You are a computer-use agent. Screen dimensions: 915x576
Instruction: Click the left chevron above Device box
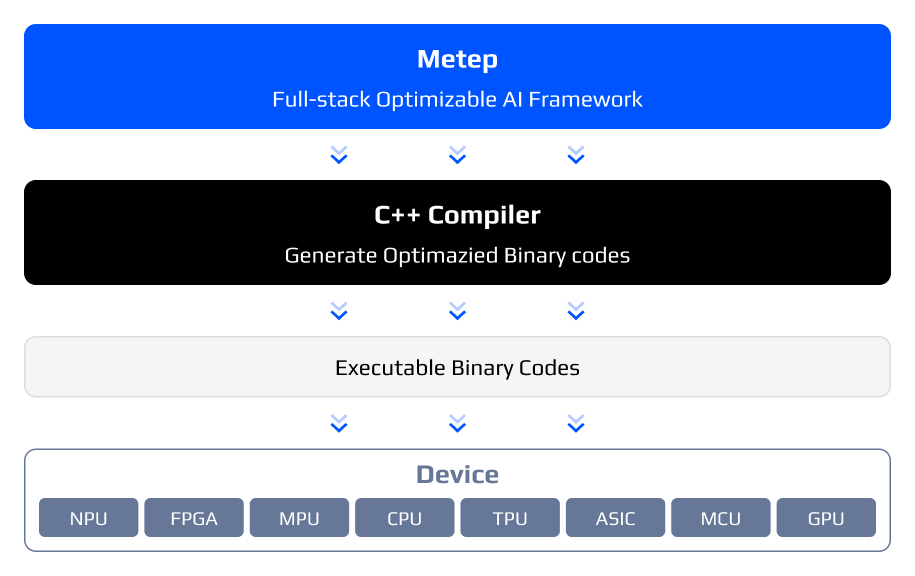[339, 424]
